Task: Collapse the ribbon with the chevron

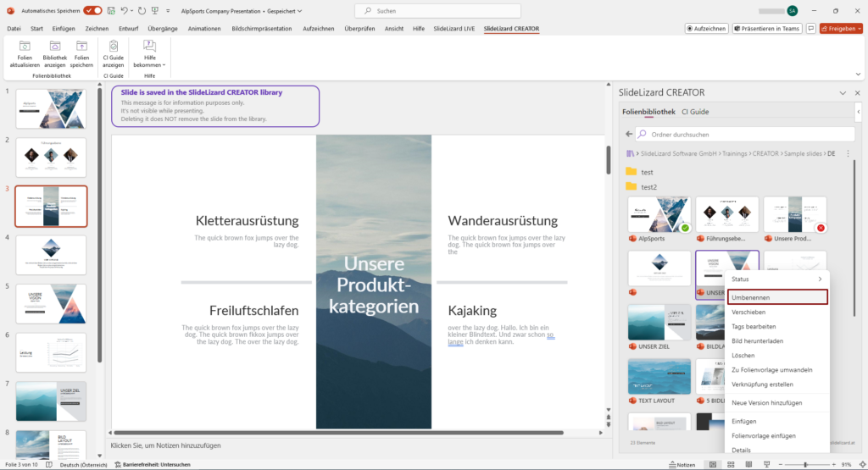Action: [858, 74]
